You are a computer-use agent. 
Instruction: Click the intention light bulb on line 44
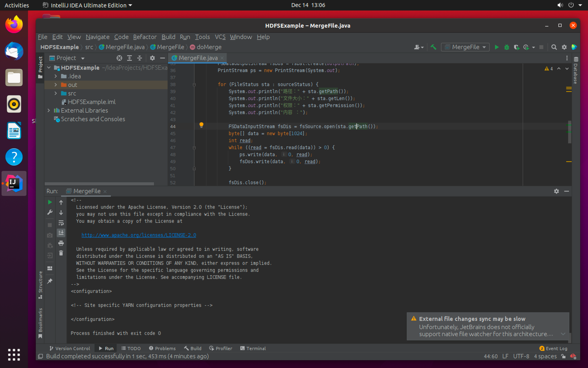201,125
